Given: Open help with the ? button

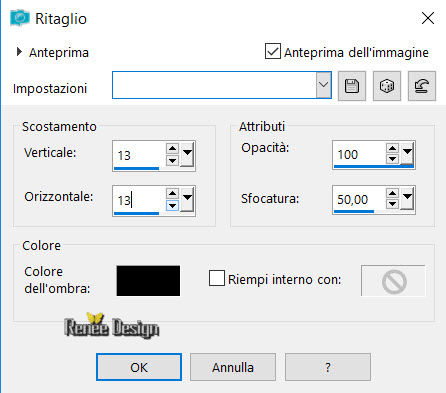Looking at the screenshot, I should pyautogui.click(x=328, y=367).
